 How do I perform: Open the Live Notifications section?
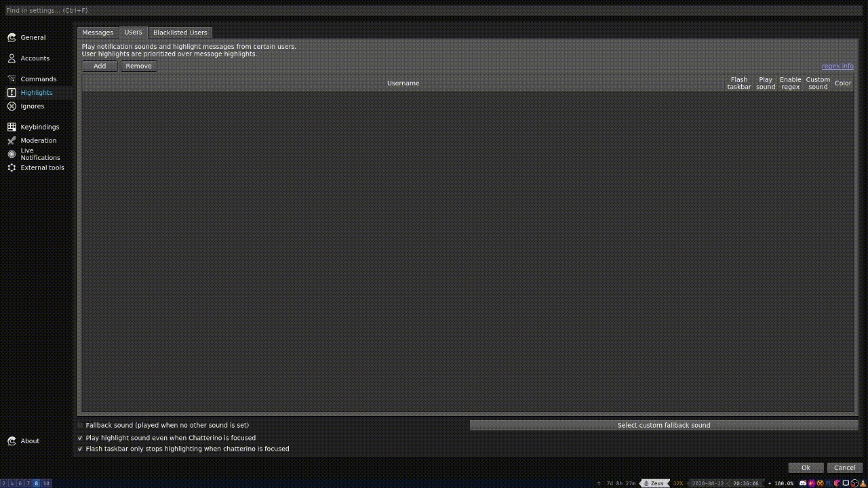[x=40, y=154]
